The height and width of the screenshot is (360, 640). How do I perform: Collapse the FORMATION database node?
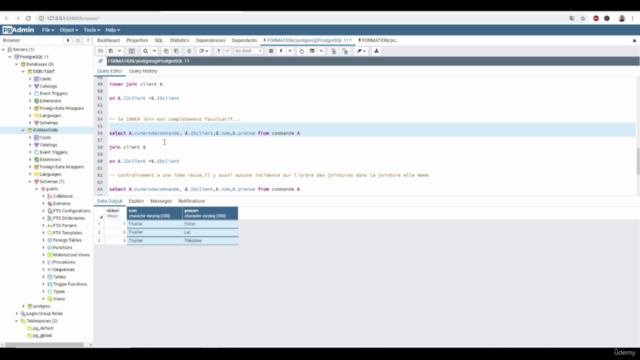[23, 130]
